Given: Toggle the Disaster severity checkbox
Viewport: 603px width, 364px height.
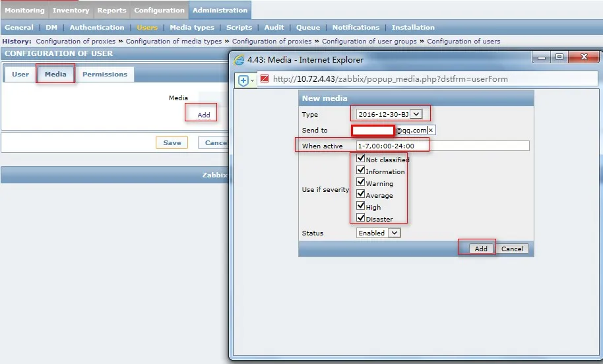Looking at the screenshot, I should (x=360, y=218).
